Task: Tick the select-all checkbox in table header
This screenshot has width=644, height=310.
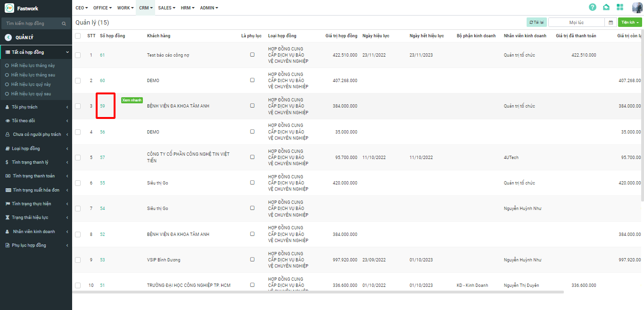Action: tap(78, 36)
